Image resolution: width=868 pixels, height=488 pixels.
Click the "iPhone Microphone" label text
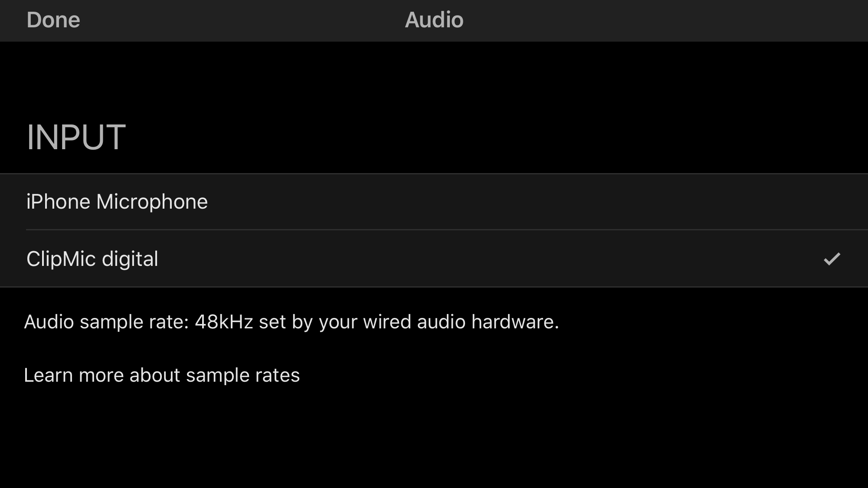pos(117,202)
